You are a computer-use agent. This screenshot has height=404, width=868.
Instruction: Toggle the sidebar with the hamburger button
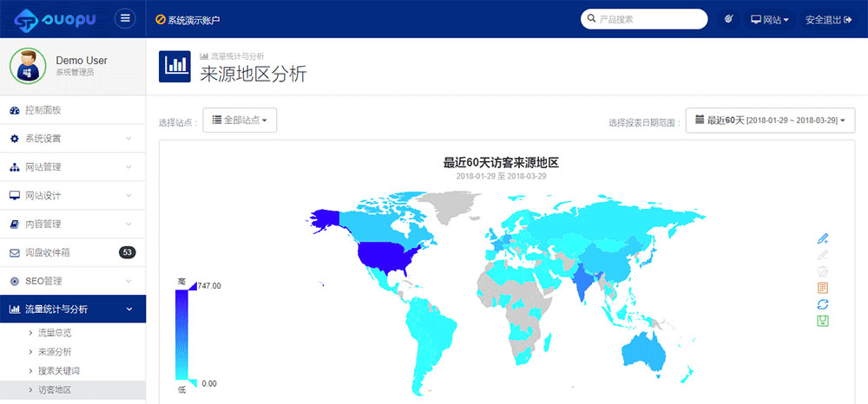coord(125,19)
